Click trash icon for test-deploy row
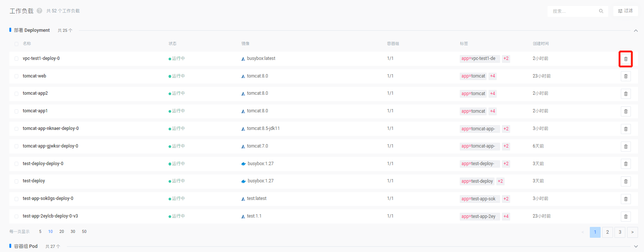 pos(626,182)
